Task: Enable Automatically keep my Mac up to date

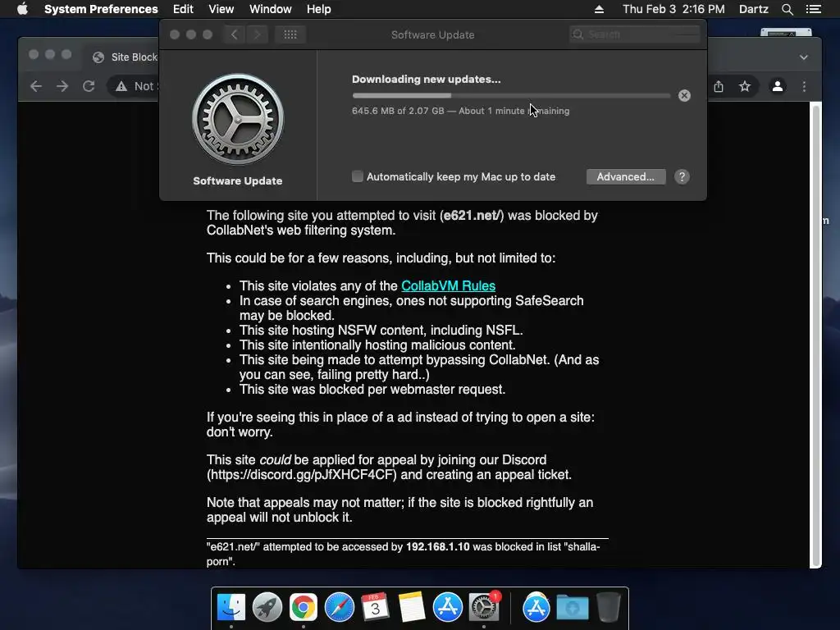Action: pos(358,176)
